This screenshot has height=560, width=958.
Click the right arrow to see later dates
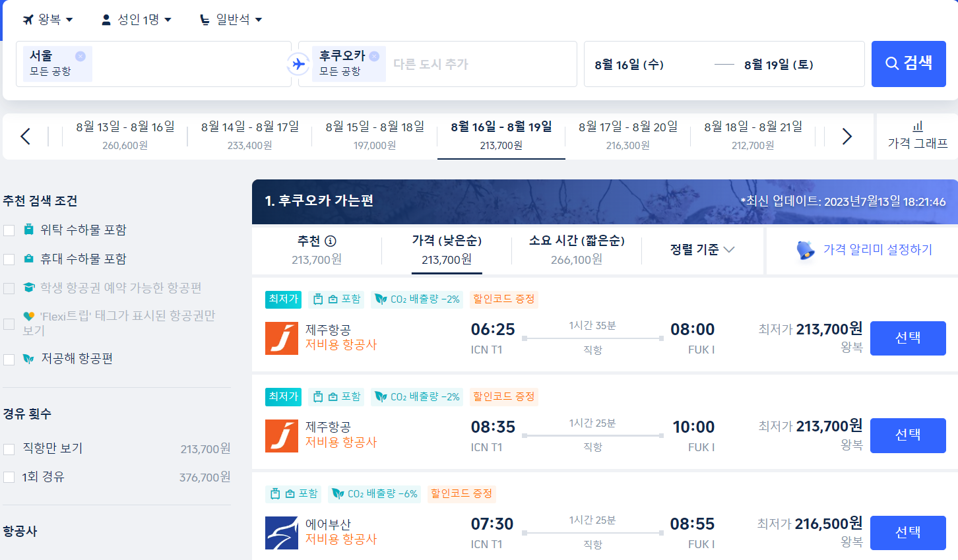point(846,136)
